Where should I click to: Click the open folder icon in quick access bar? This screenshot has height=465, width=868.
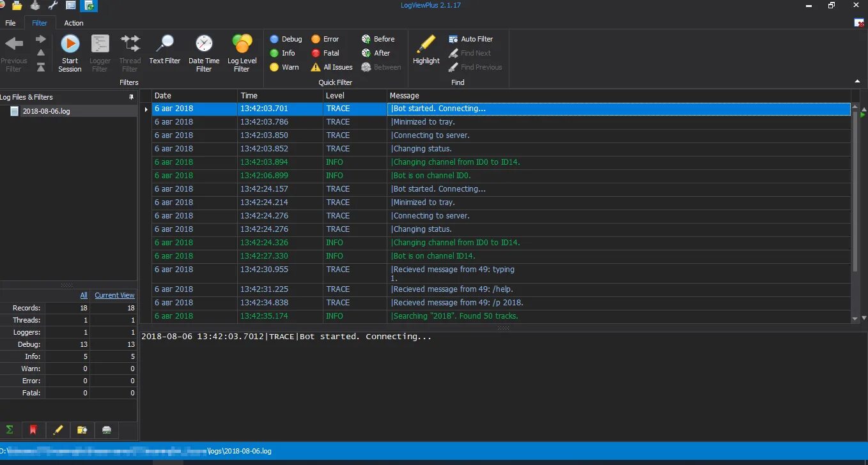(x=17, y=6)
